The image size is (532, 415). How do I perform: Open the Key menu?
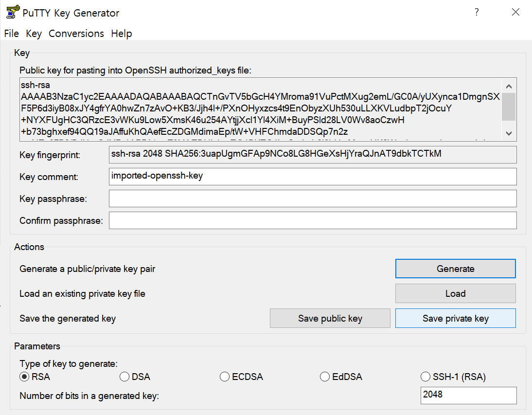[x=34, y=33]
